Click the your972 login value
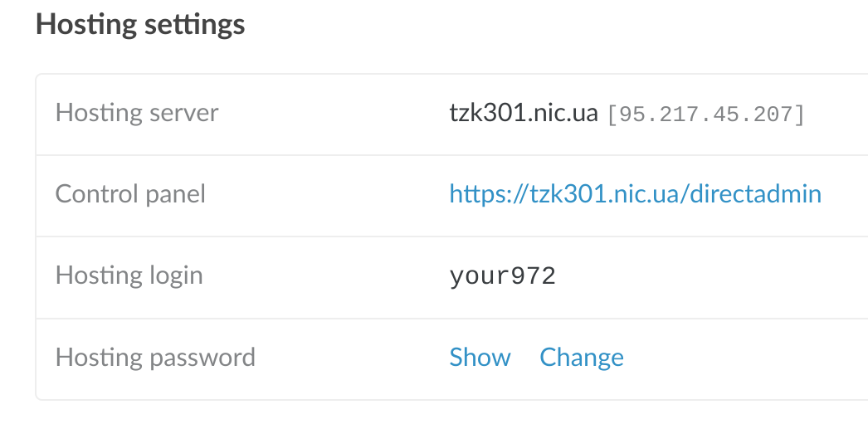This screenshot has height=424, width=868. 502,276
